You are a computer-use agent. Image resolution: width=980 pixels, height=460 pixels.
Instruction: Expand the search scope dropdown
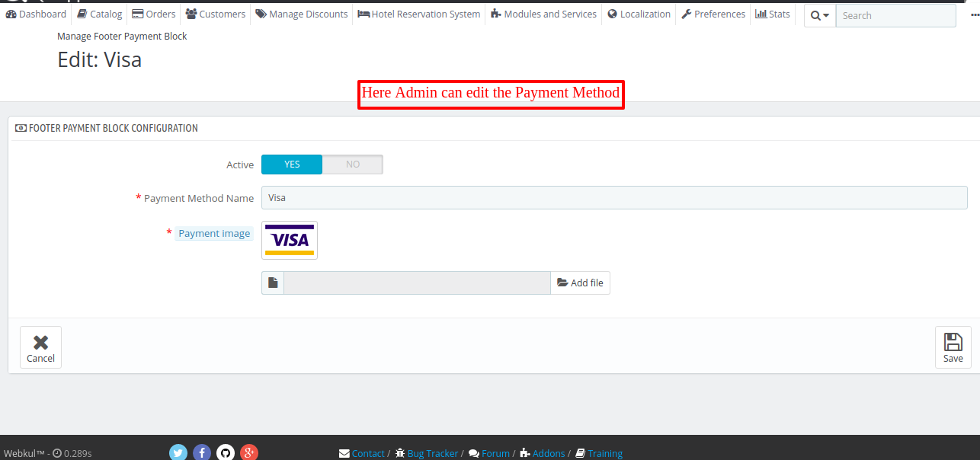pyautogui.click(x=820, y=15)
